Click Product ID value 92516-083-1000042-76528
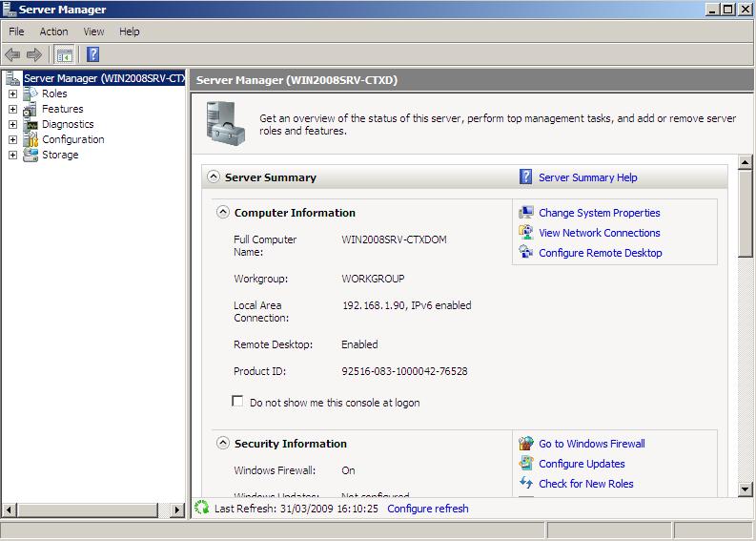The height and width of the screenshot is (541, 756). 404,371
